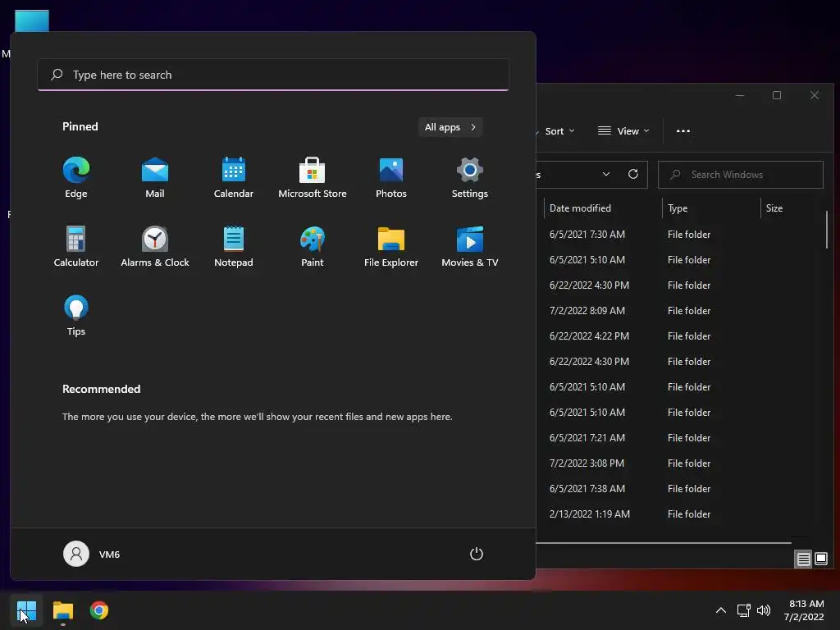Open the volume control tray icon
The height and width of the screenshot is (630, 840).
coord(764,610)
